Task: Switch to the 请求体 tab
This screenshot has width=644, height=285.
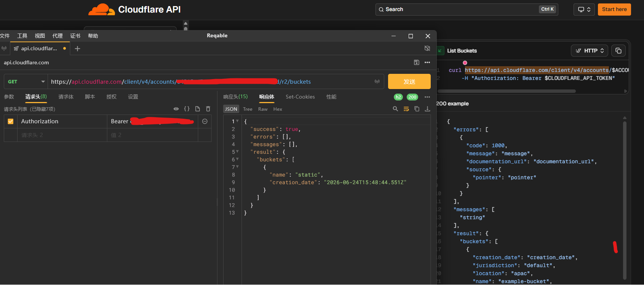Action: pos(66,97)
